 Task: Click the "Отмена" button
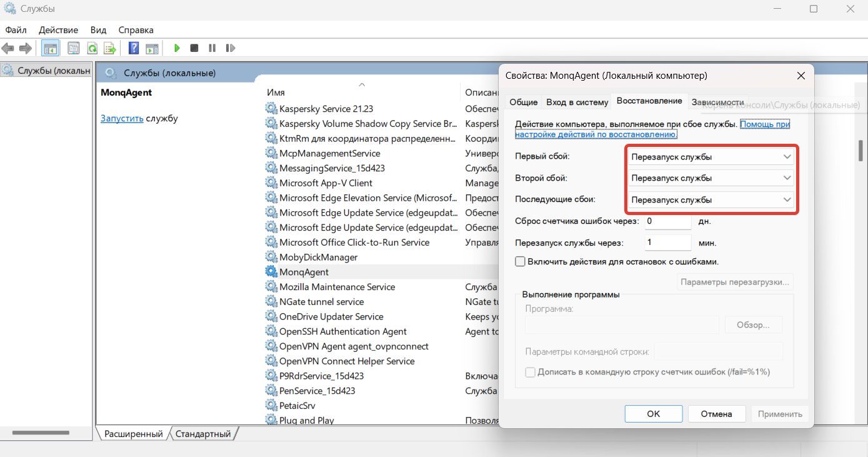pos(716,413)
